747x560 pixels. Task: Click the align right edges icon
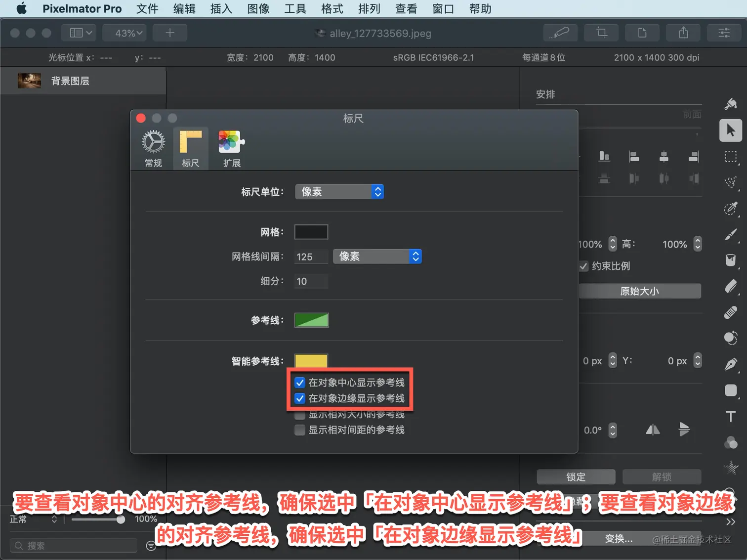tap(694, 157)
